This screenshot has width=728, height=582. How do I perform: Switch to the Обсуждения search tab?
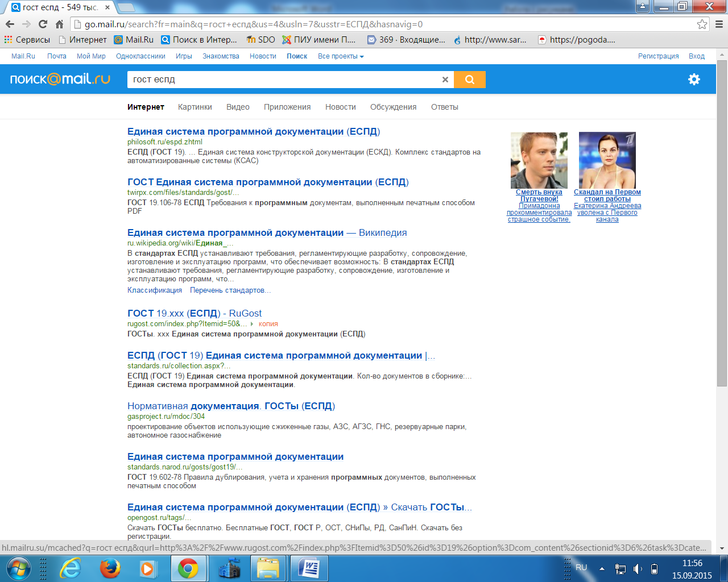pos(394,107)
